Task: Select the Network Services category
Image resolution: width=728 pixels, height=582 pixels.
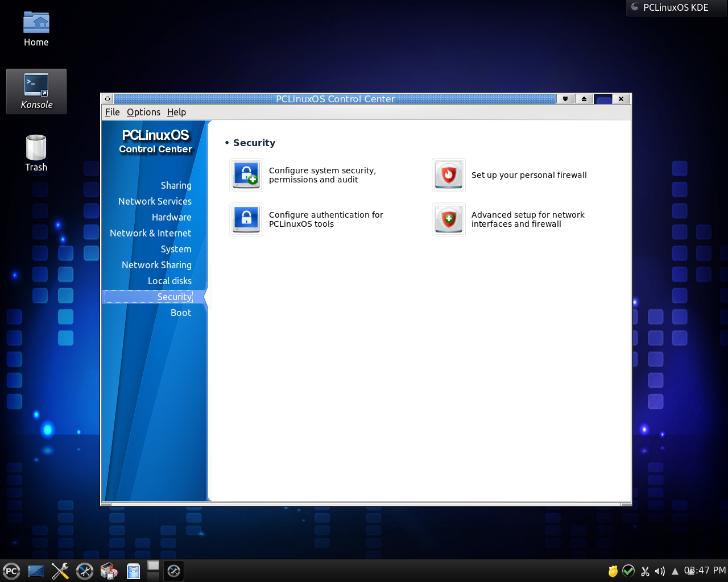Action: tap(155, 201)
